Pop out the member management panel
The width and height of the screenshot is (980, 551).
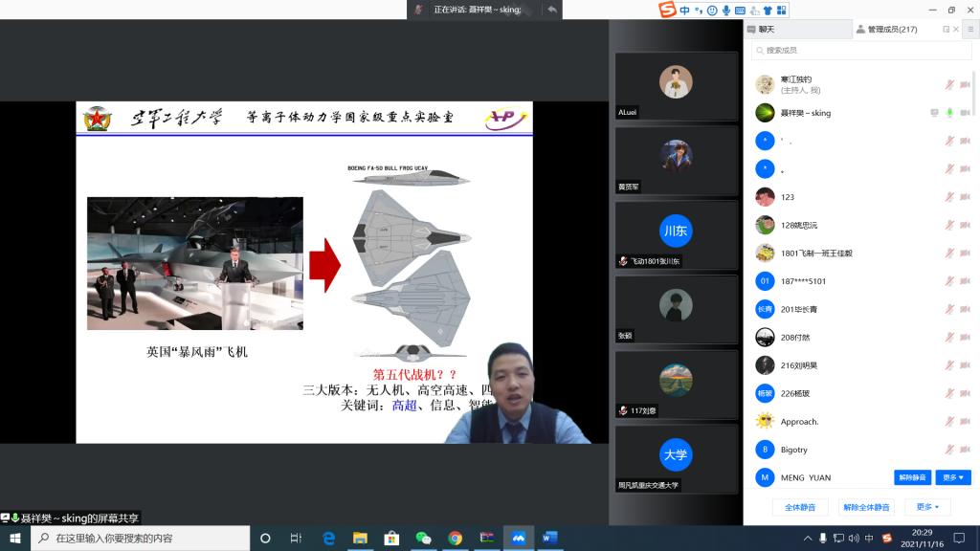946,29
